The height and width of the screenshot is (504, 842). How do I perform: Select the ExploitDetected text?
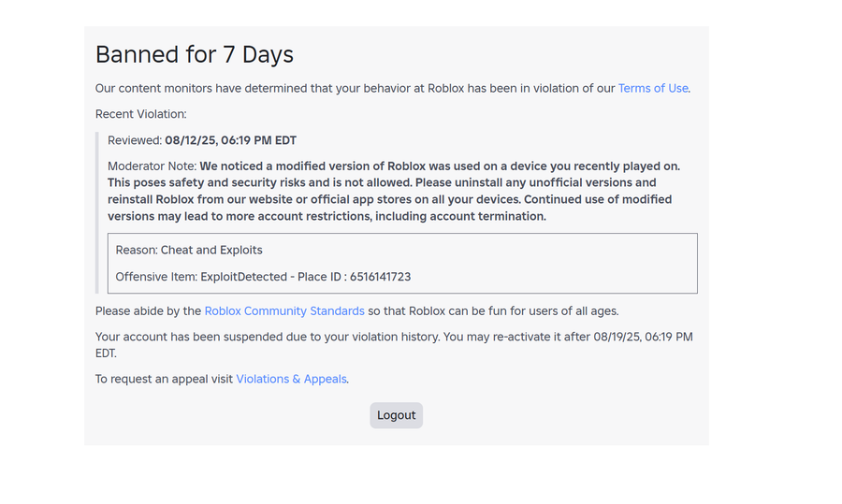(x=244, y=277)
